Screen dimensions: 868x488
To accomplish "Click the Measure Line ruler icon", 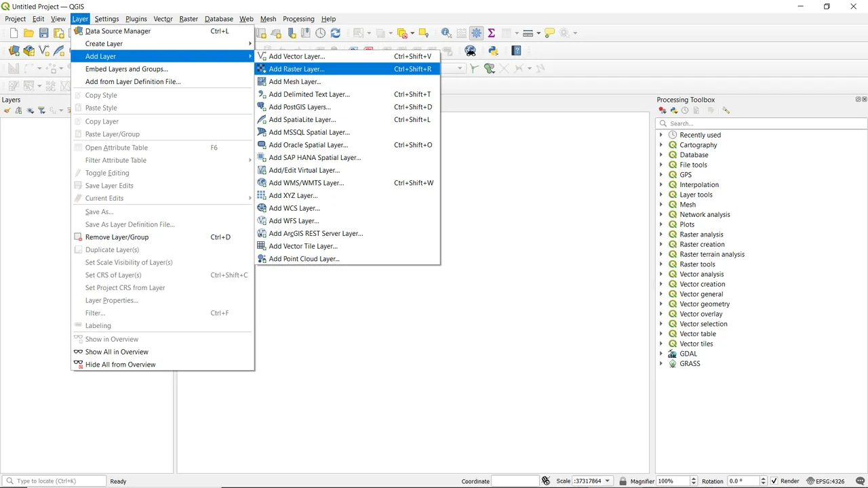I will (528, 33).
